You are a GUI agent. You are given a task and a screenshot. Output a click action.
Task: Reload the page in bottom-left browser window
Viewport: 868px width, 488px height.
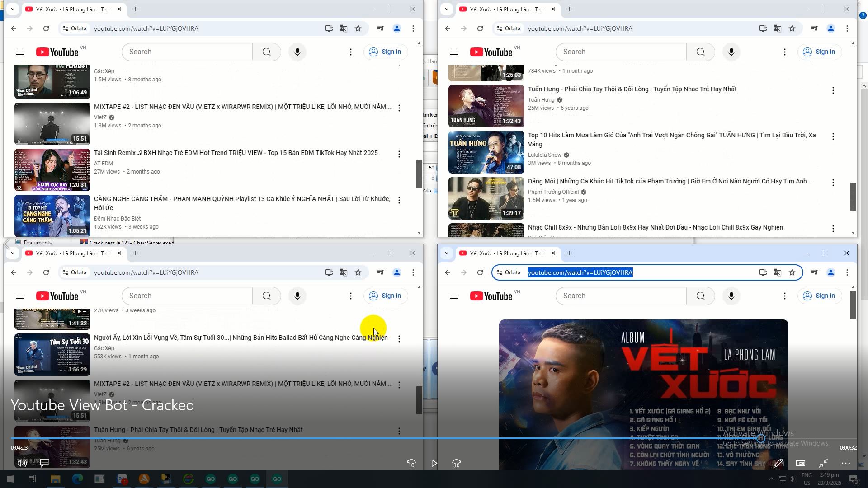click(x=46, y=272)
